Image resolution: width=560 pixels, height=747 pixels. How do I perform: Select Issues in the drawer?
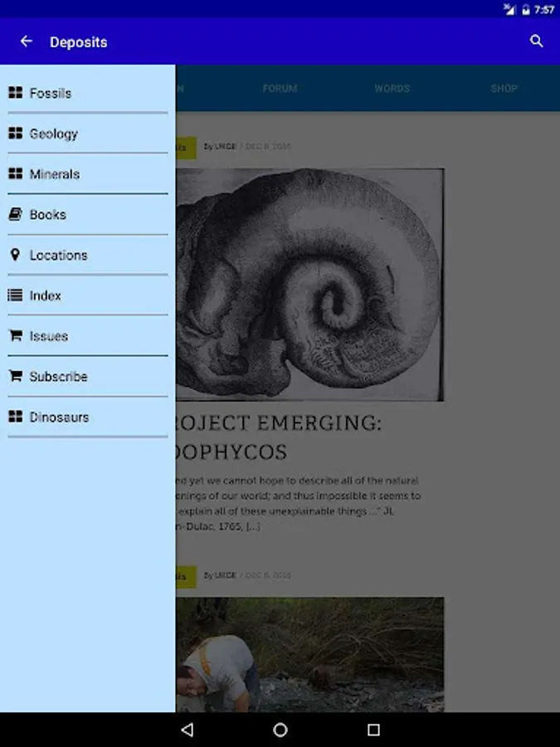pos(88,336)
